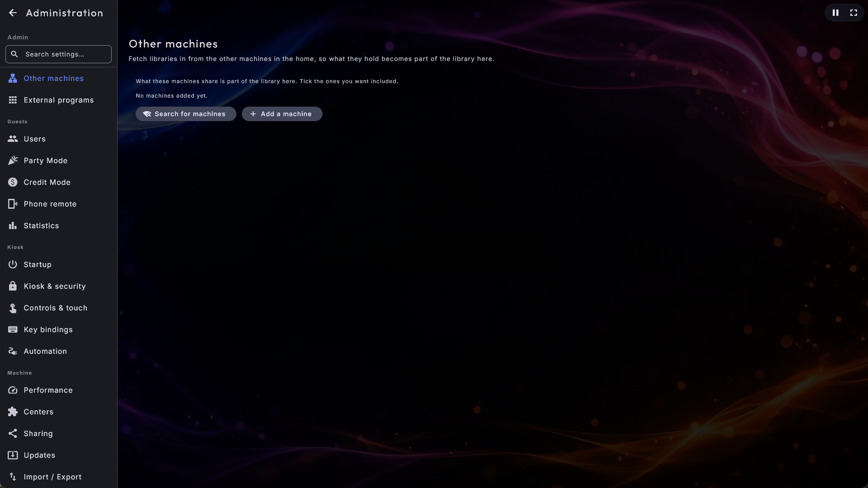Open the Startup label

38,265
